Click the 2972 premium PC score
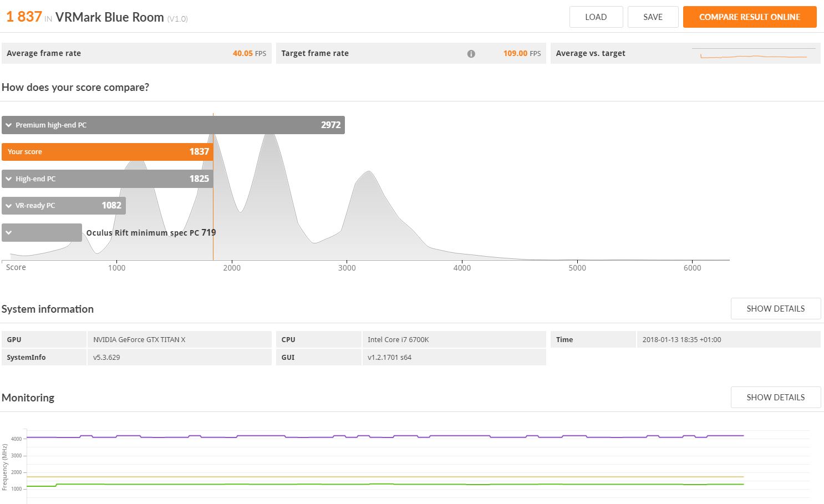Viewport: 824px width, 504px height. click(x=330, y=125)
